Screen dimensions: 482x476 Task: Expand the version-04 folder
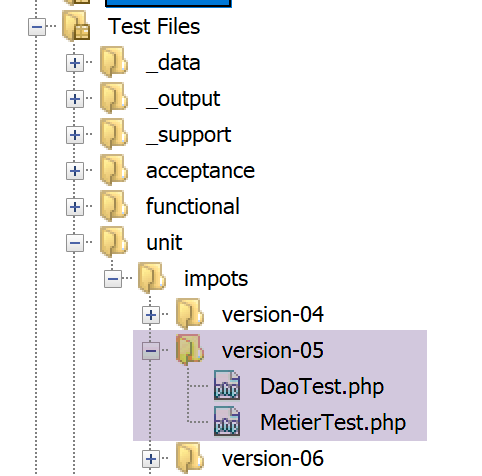tap(151, 315)
